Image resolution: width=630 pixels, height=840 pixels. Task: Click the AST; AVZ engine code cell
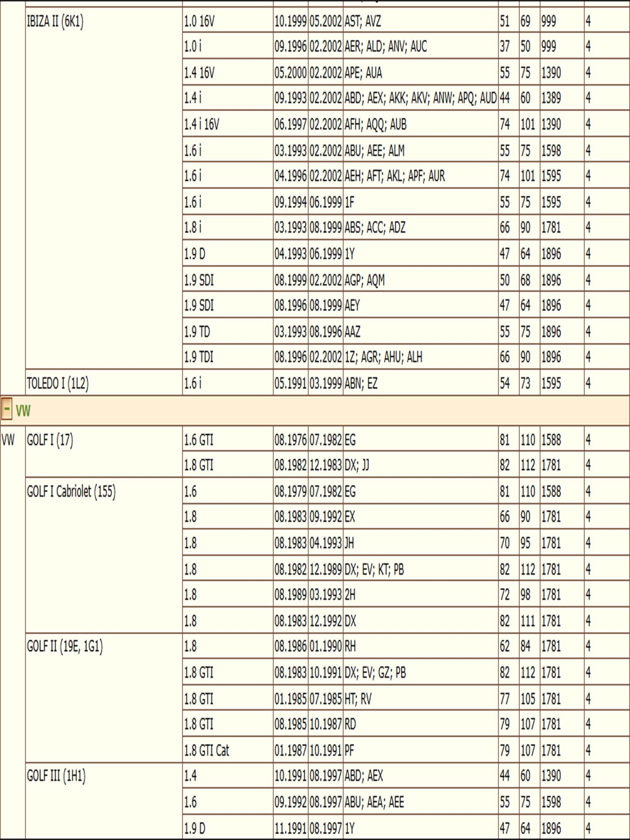tap(362, 21)
